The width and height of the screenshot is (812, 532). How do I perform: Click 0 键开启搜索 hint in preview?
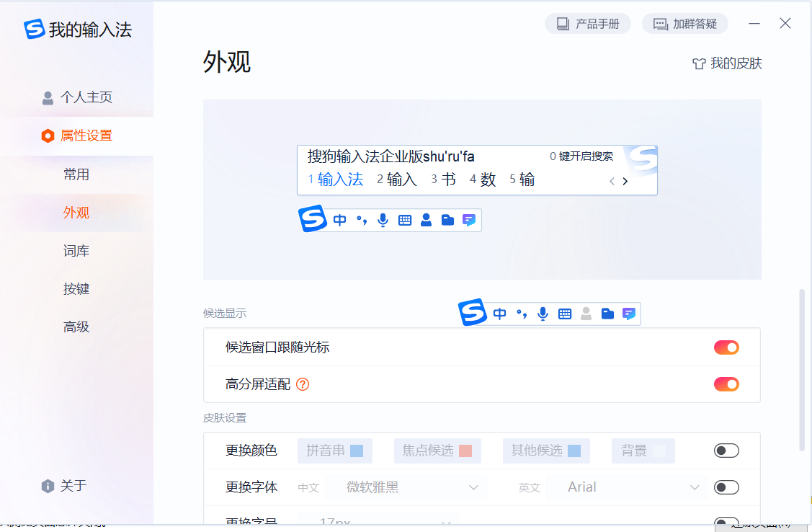click(x=581, y=156)
